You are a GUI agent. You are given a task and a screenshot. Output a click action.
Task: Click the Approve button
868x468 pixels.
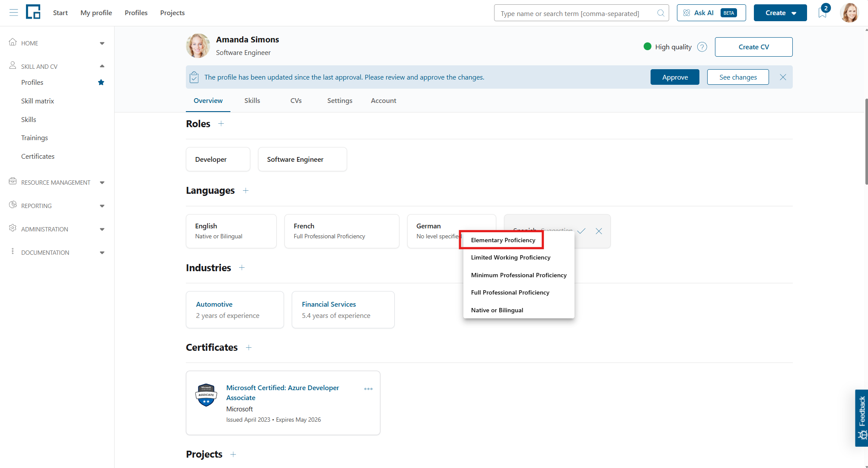click(x=675, y=77)
